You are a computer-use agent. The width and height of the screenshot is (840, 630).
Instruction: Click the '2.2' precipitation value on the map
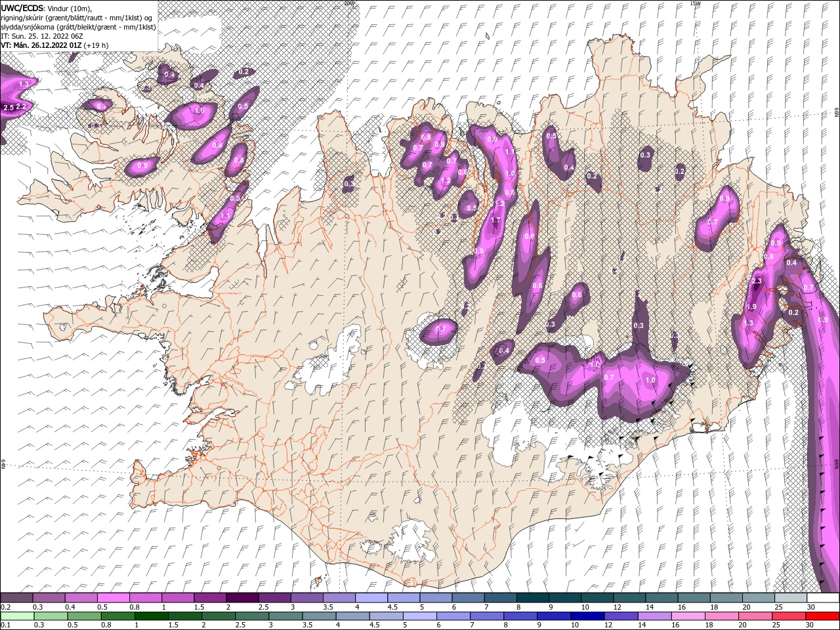coord(20,106)
